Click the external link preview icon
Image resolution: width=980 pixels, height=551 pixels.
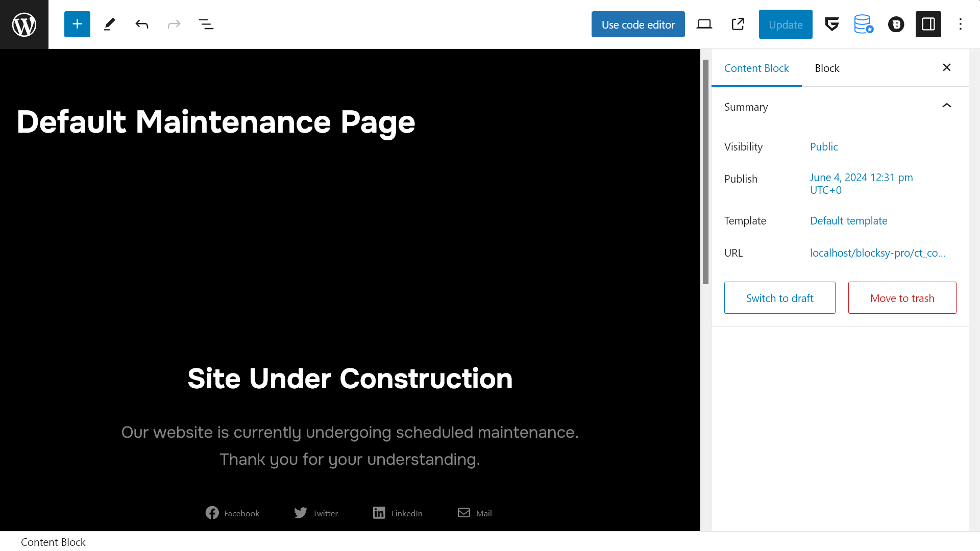click(738, 24)
